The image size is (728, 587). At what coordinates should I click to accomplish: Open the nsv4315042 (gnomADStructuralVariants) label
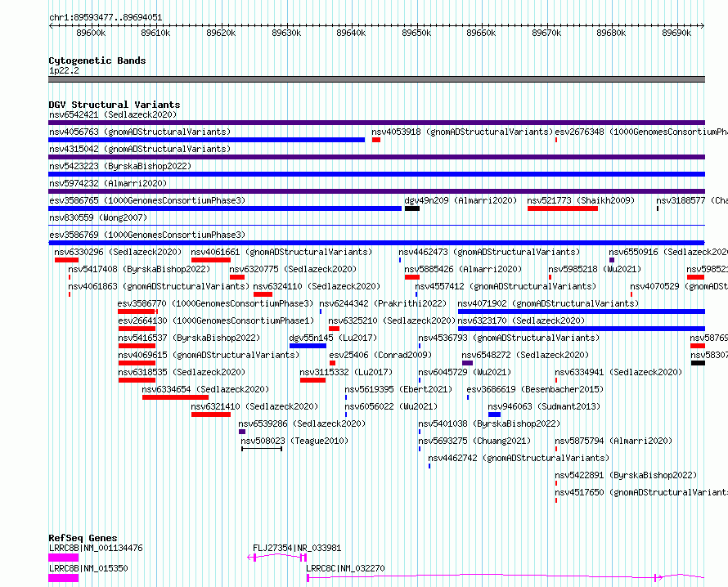coord(140,149)
